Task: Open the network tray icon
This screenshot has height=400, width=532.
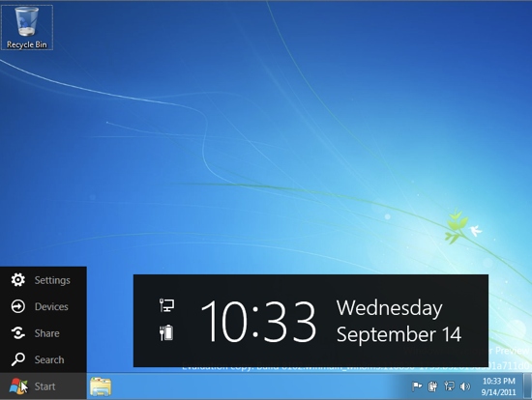Action: (x=449, y=386)
